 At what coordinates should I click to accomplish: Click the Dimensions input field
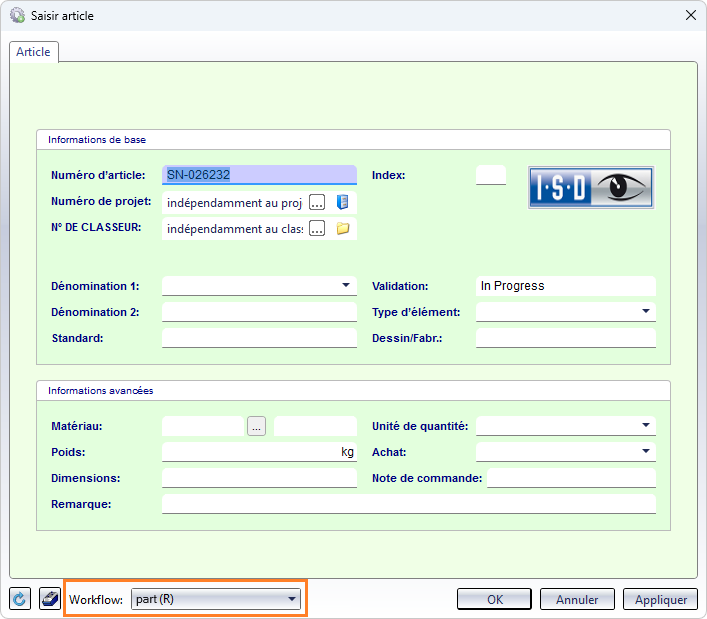tap(259, 478)
